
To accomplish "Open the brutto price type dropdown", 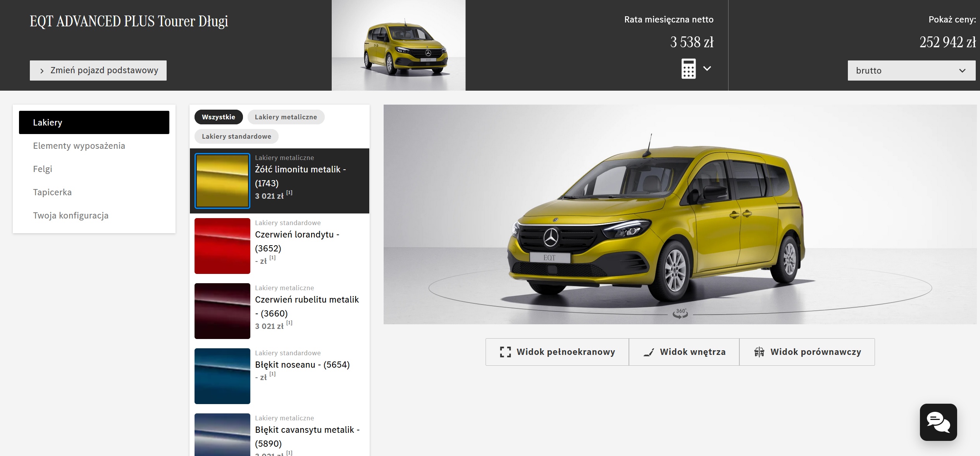I will pos(911,71).
